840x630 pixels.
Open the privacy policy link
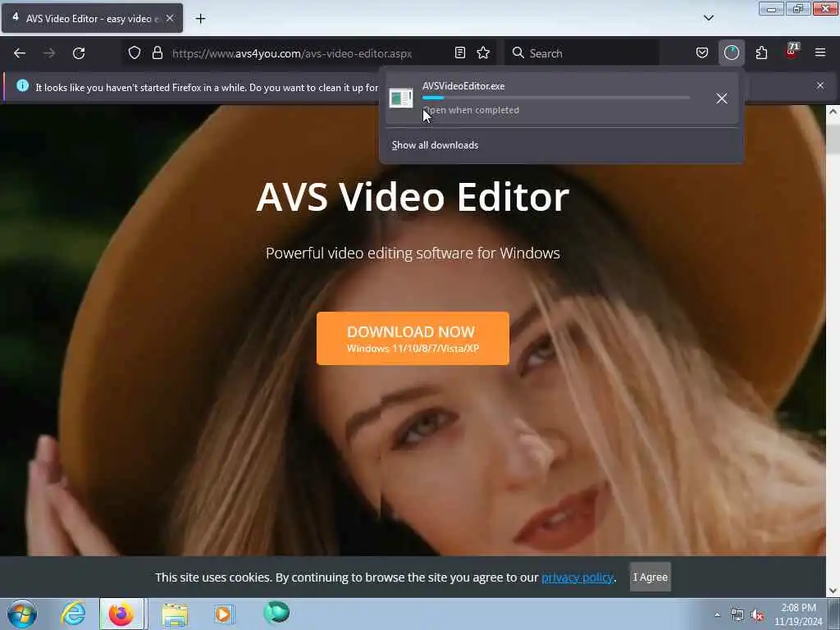coord(577,577)
